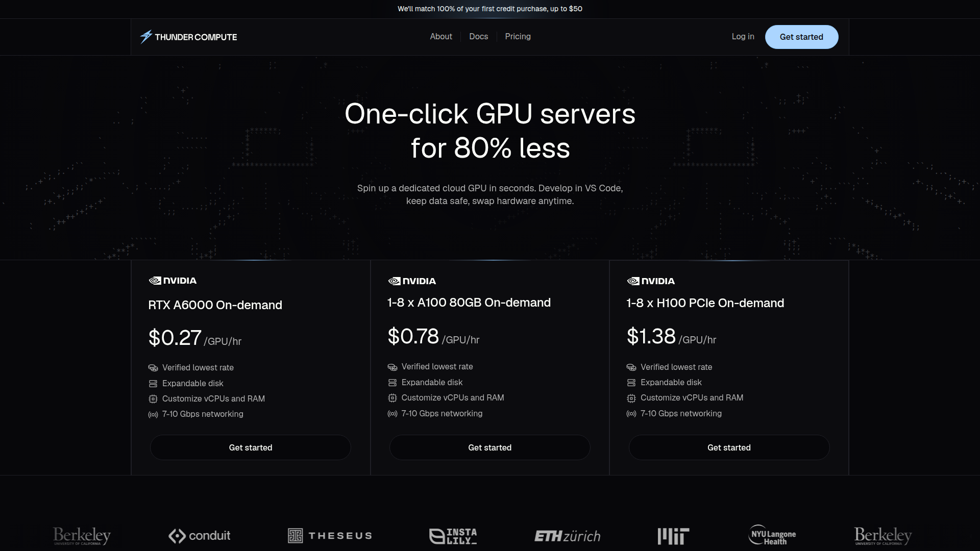Click the disk icon beside A100's Expandable disk
The image size is (980, 551).
click(x=392, y=383)
